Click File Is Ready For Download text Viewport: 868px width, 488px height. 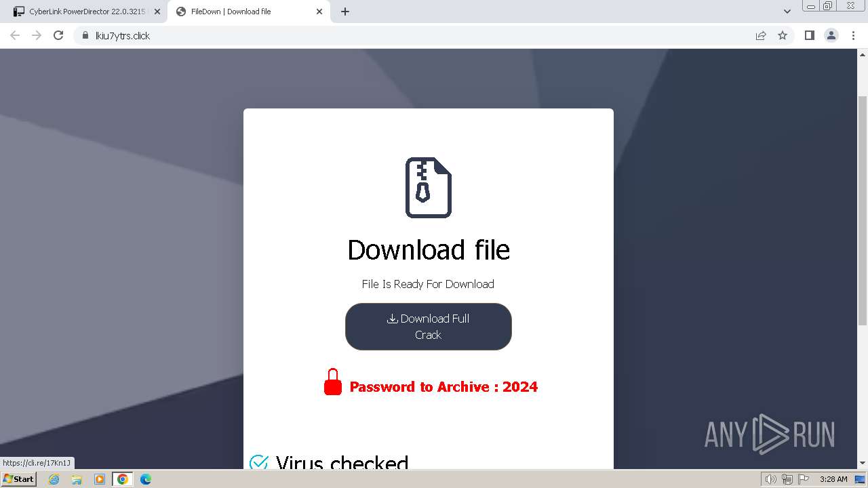coord(428,284)
